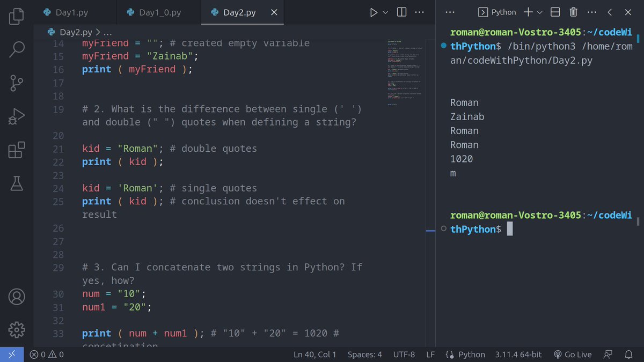Click the print ( num + num1 ) line

210,334
